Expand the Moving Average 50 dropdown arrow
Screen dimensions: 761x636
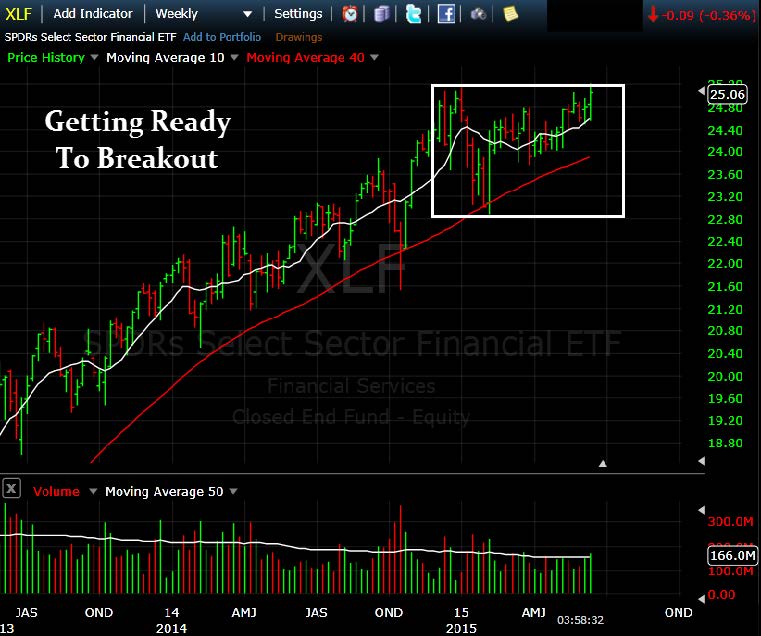(x=233, y=491)
